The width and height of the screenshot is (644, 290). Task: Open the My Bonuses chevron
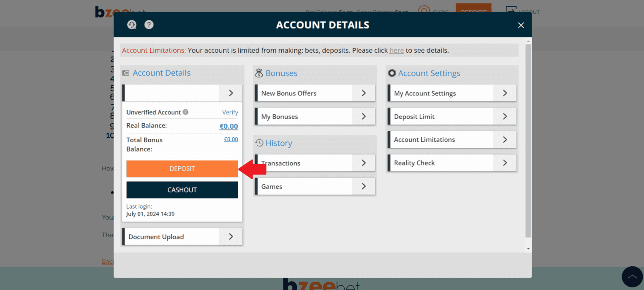coord(364,117)
